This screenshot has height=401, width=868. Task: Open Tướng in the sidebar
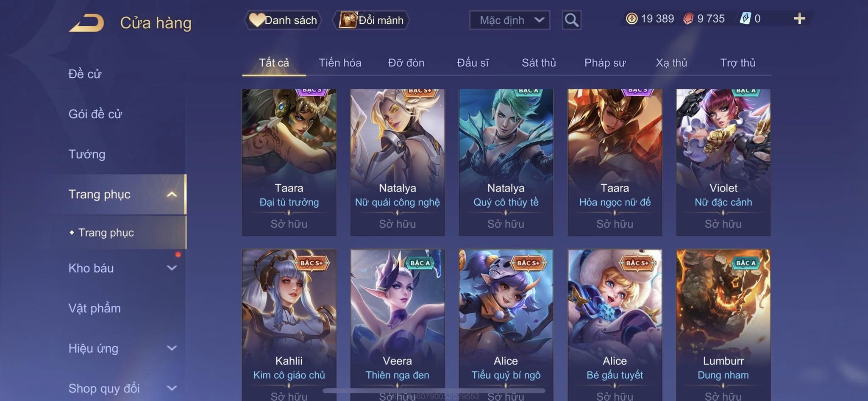coord(87,154)
